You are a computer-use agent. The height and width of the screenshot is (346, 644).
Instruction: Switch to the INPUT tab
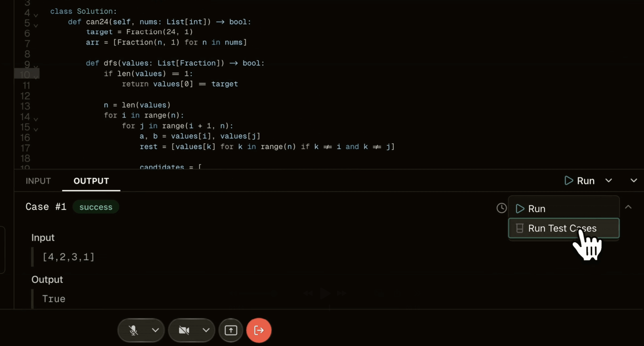(38, 181)
